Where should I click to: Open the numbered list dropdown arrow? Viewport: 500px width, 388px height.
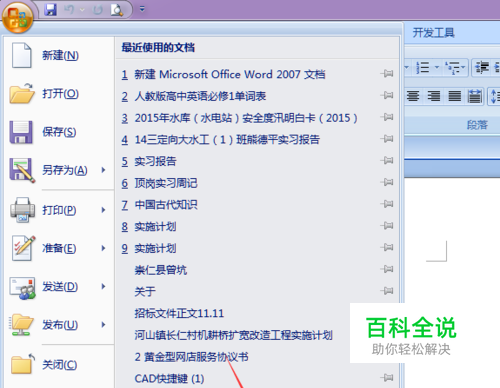(437, 67)
